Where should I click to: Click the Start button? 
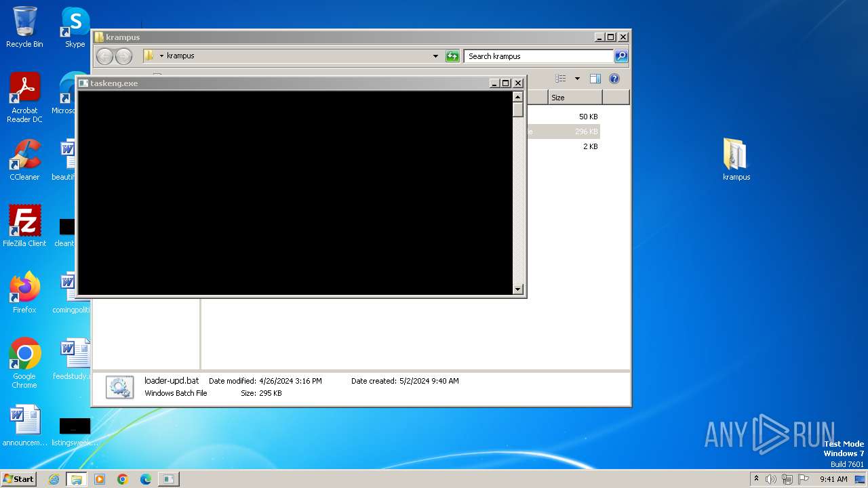[19, 479]
